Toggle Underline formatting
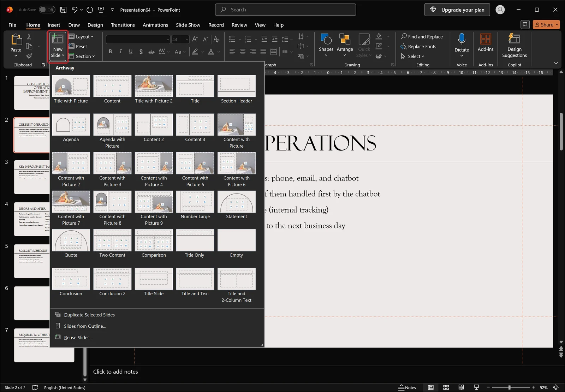565x392 pixels. 131,52
